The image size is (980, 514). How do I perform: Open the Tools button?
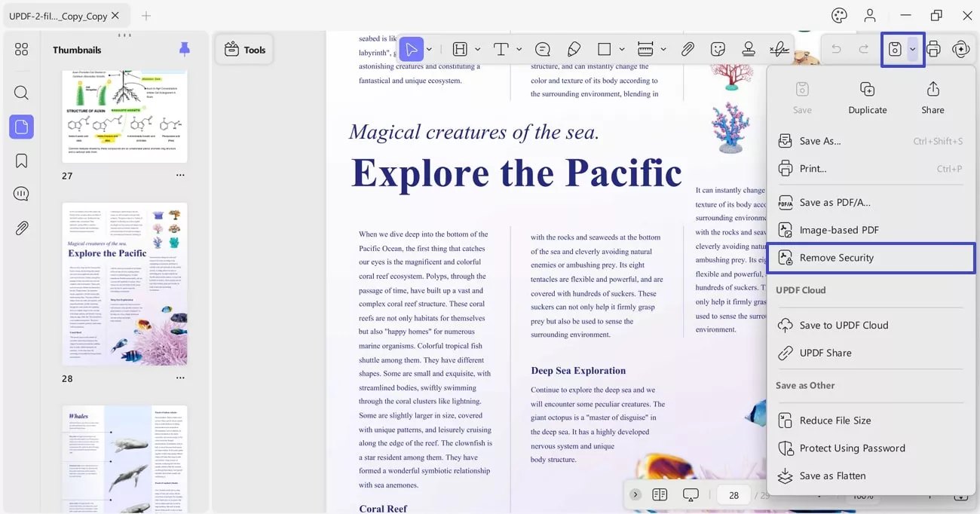[x=244, y=50]
